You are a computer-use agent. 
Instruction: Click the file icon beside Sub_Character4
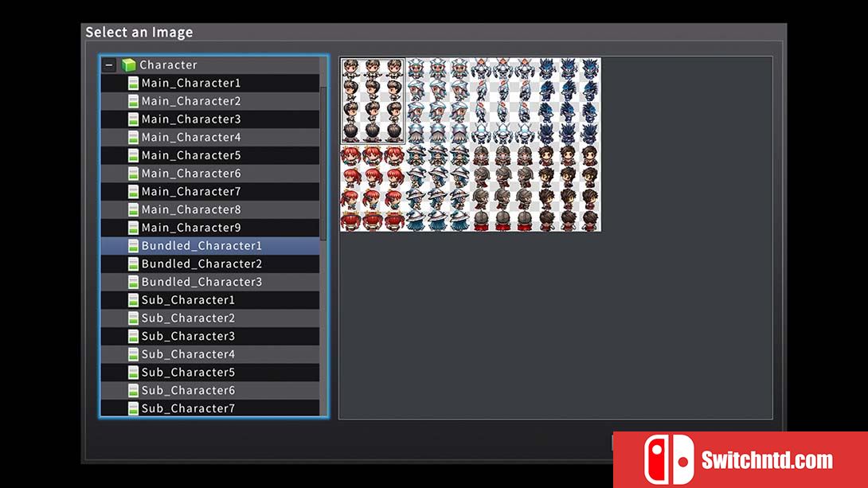tap(133, 354)
